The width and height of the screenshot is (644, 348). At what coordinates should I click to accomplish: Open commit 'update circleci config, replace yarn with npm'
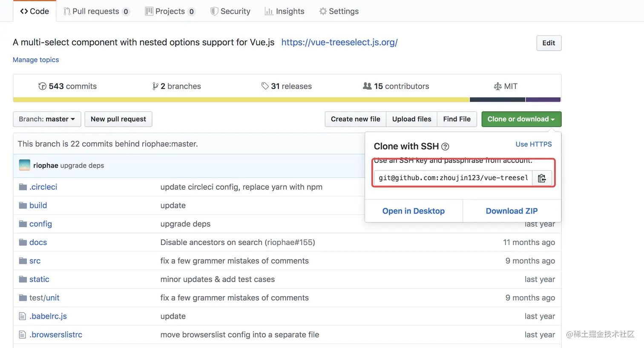tap(241, 187)
